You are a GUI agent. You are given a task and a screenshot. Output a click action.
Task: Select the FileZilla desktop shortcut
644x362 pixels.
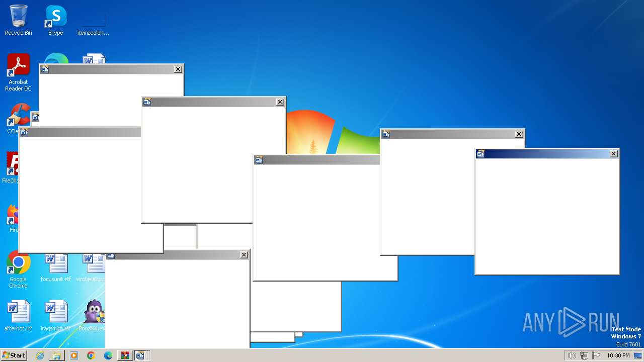[x=11, y=168]
